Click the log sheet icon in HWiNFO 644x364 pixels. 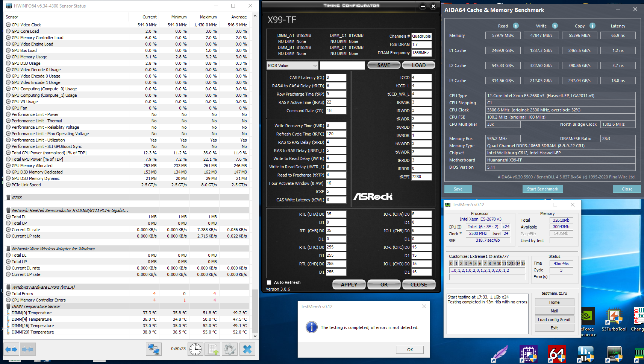213,349
